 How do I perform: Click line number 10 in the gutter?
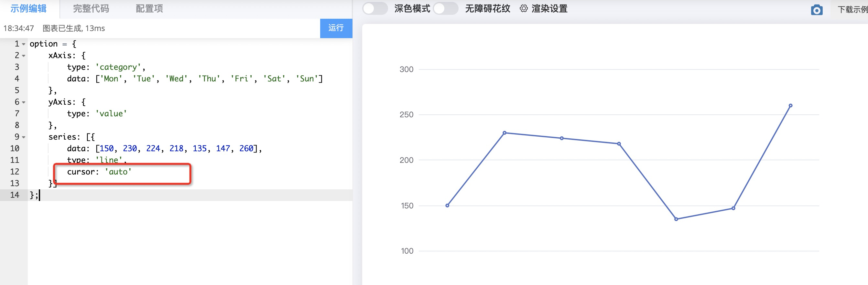[15, 148]
